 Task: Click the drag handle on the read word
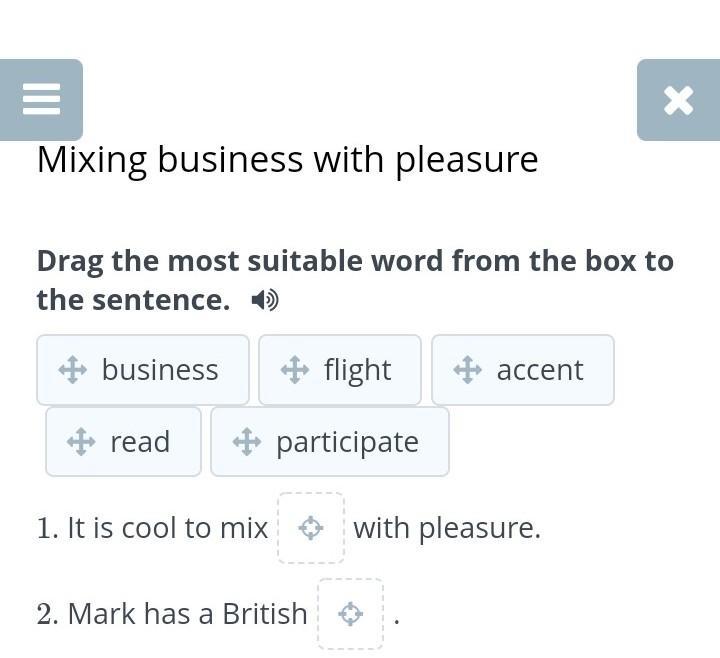click(x=81, y=442)
